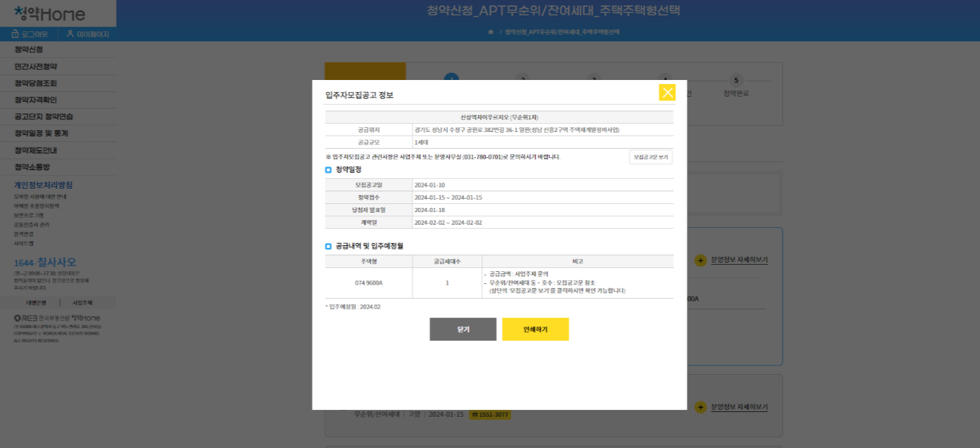Click the 인쇄하기 print button

pyautogui.click(x=535, y=329)
